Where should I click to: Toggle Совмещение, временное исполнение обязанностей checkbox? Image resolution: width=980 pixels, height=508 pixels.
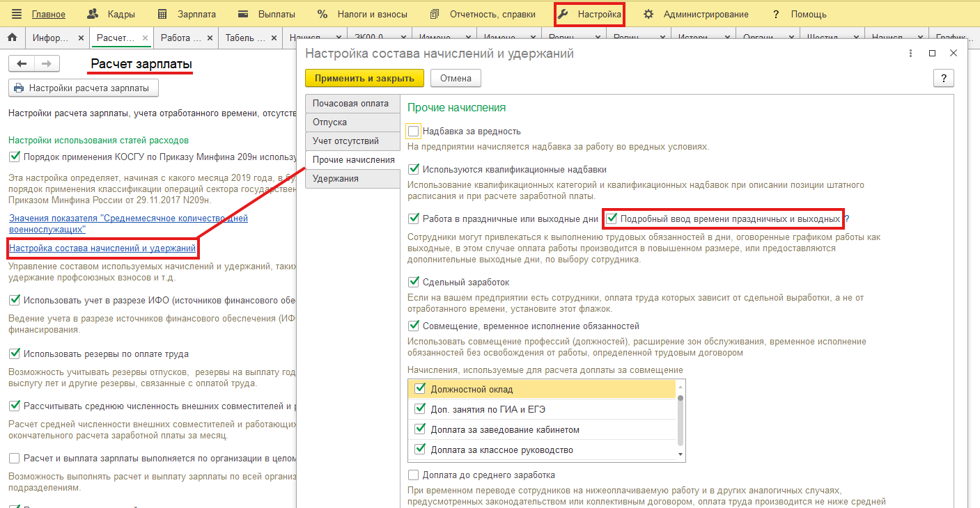414,326
